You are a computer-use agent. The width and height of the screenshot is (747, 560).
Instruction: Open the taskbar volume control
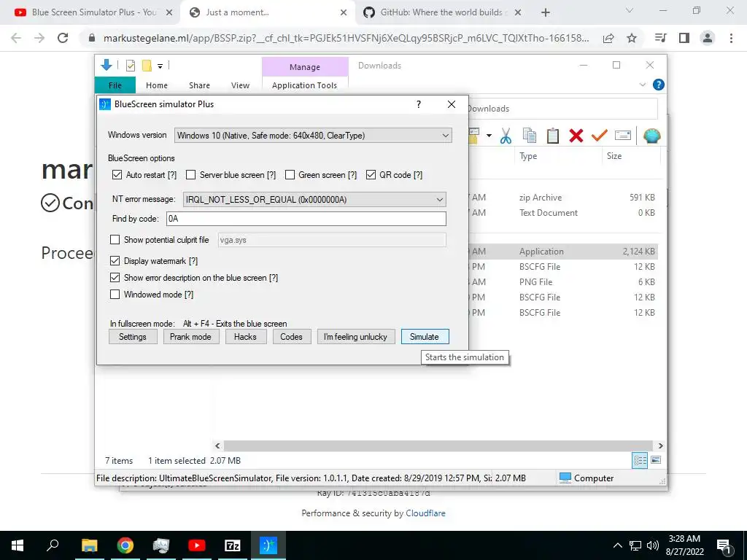click(653, 545)
